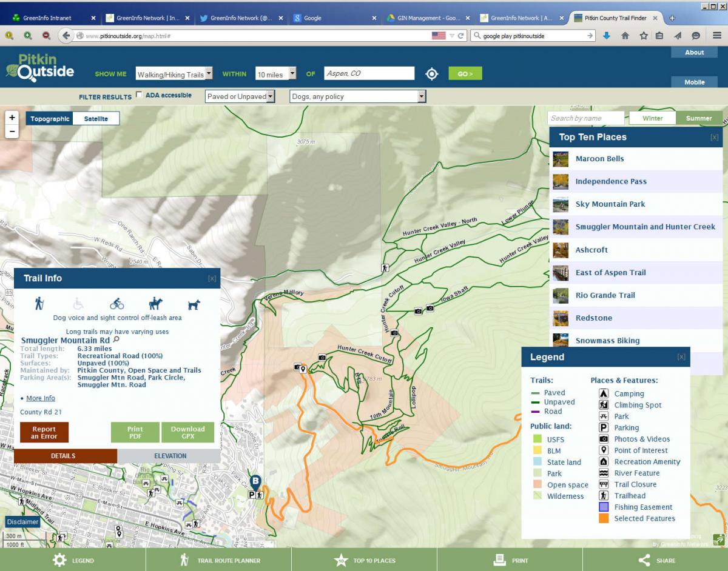Click the Pitkin Outside logo

pos(39,67)
